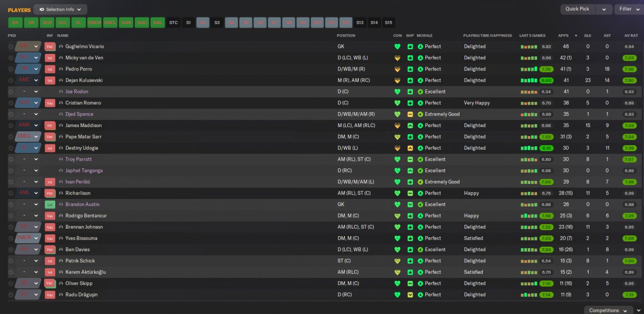Click Dejan Kulusevski's last 5 games form bars
644x314 pixels.
tap(529, 80)
